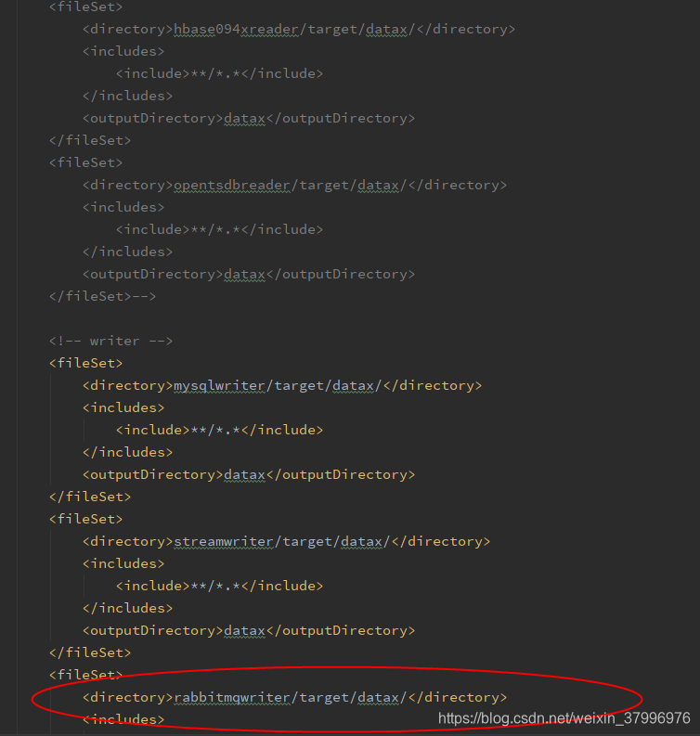
Task: Click the outputDirectory line in the streamwriter block
Action: tap(249, 630)
